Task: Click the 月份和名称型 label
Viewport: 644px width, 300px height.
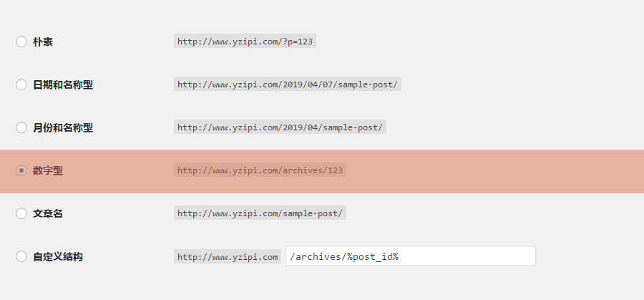Action: [x=63, y=127]
